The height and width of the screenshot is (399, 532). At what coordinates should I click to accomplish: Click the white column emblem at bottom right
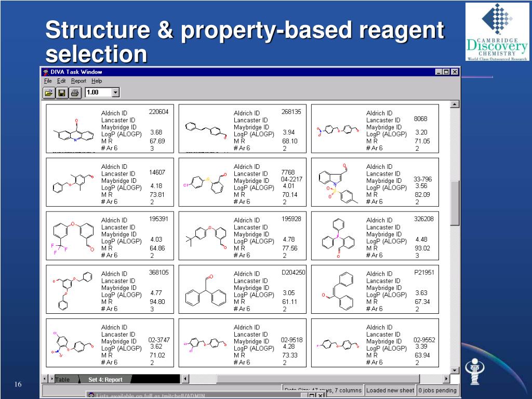click(x=474, y=371)
